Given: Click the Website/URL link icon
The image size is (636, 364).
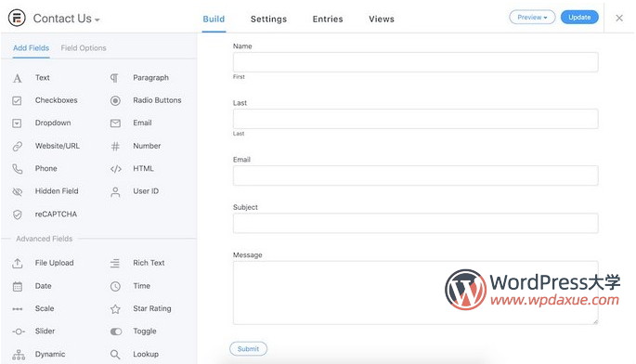Looking at the screenshot, I should pos(17,146).
